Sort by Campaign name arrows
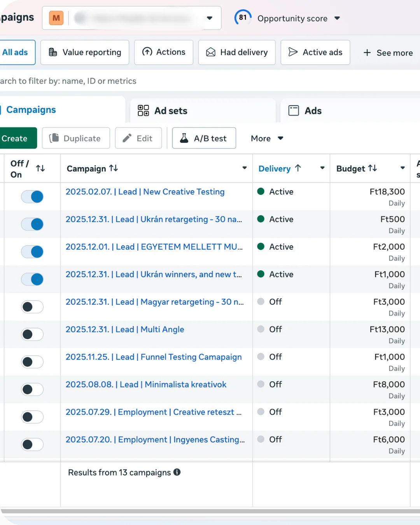The image size is (420, 525). coord(114,168)
